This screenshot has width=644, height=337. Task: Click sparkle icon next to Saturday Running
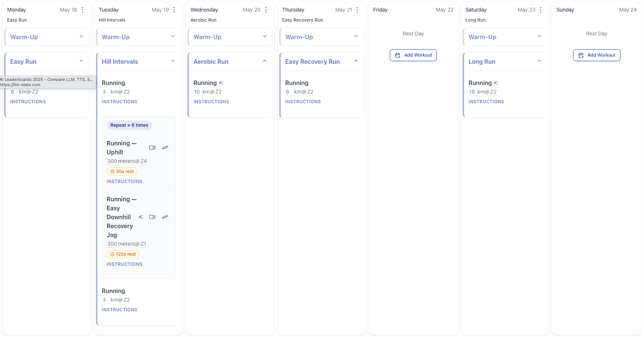coord(496,83)
